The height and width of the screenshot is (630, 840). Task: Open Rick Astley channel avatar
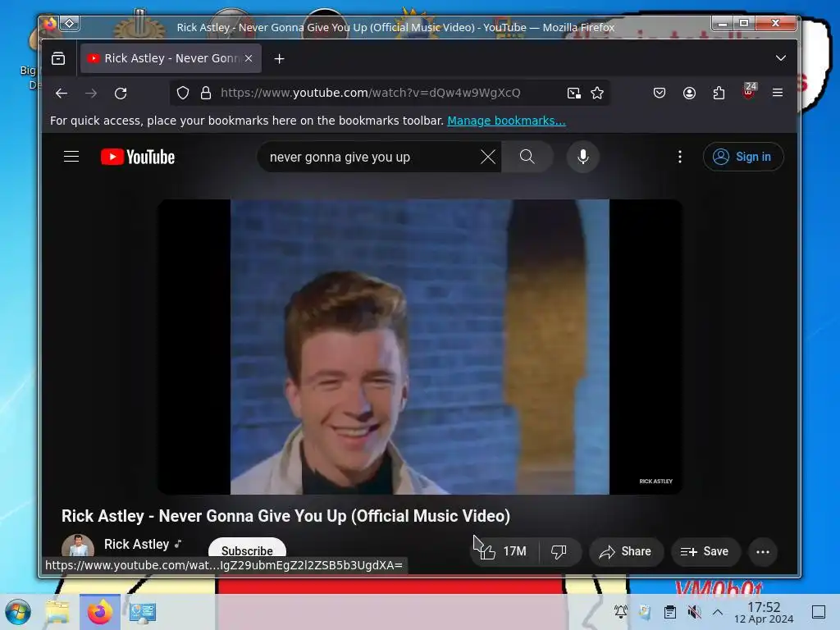(78, 547)
